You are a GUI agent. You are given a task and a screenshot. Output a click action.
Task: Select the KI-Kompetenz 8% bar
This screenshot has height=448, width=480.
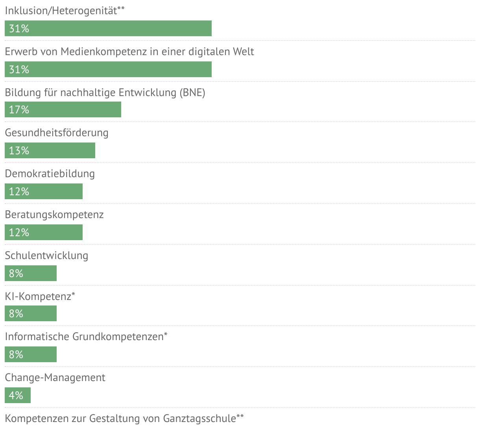click(31, 314)
